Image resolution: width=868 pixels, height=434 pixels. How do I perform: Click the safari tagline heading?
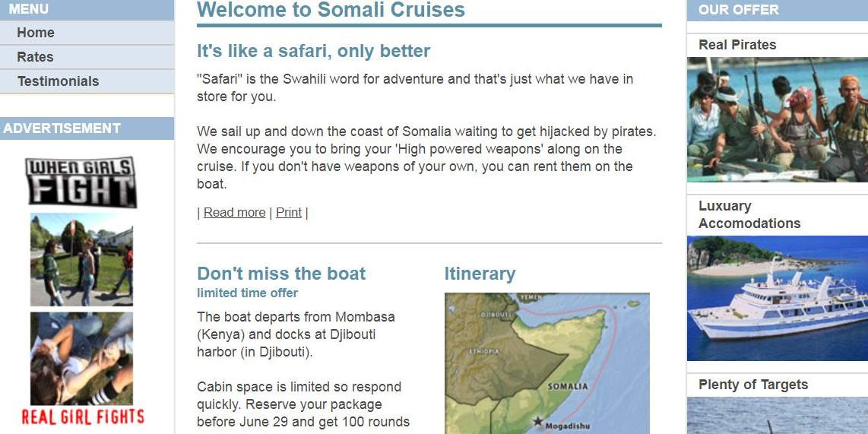313,51
